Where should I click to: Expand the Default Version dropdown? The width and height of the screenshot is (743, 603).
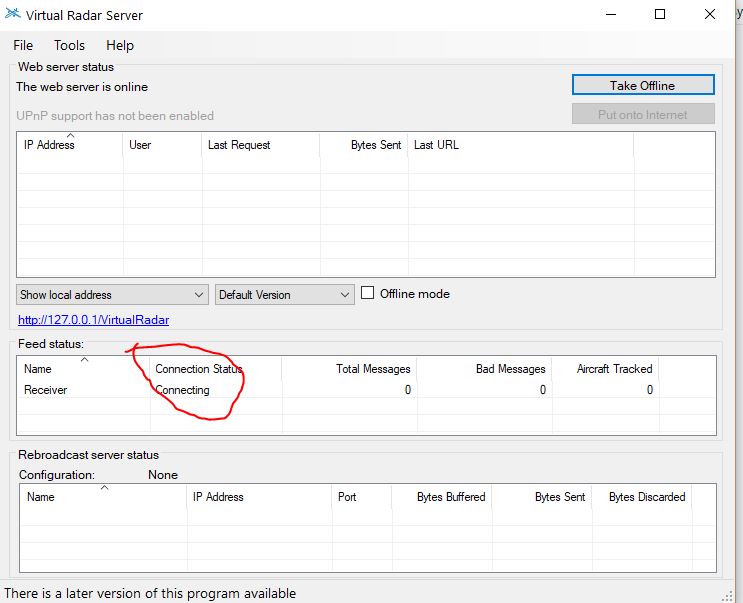coord(285,295)
